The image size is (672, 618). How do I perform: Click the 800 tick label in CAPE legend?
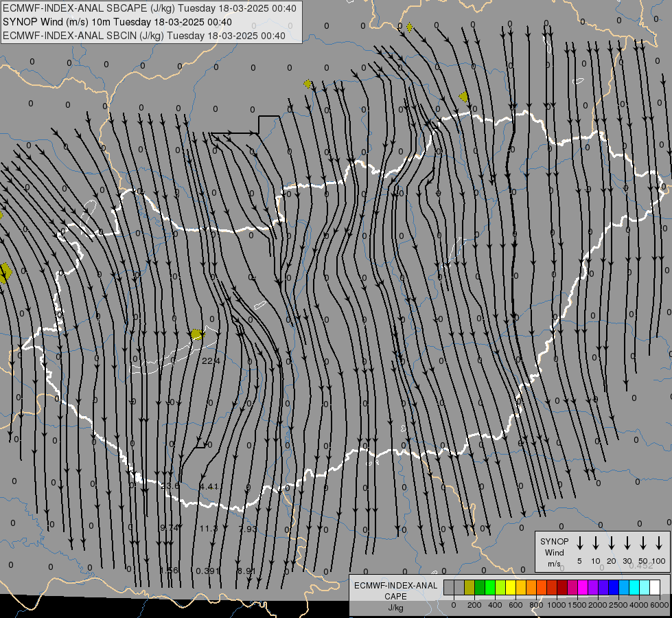(537, 605)
